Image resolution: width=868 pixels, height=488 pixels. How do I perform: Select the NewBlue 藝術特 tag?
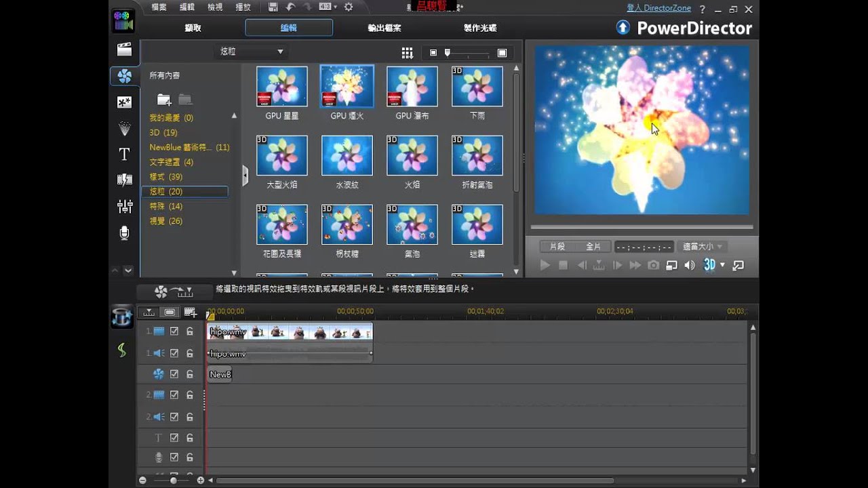[x=189, y=147]
